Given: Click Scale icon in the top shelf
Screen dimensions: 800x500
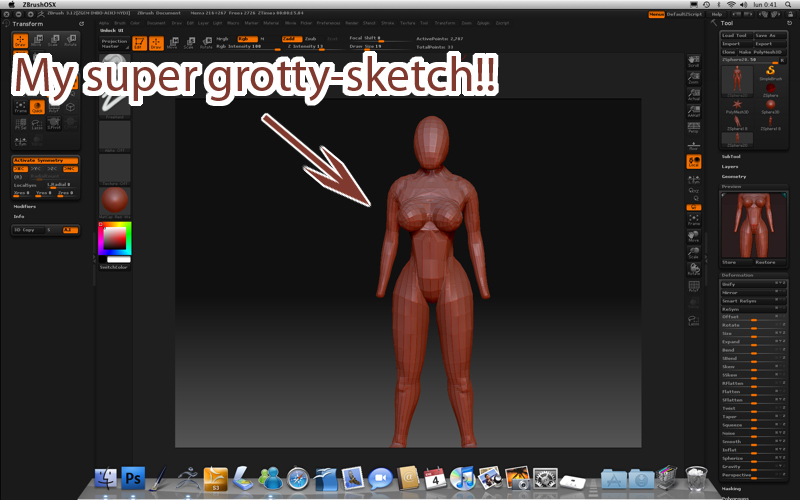Looking at the screenshot, I should point(189,43).
